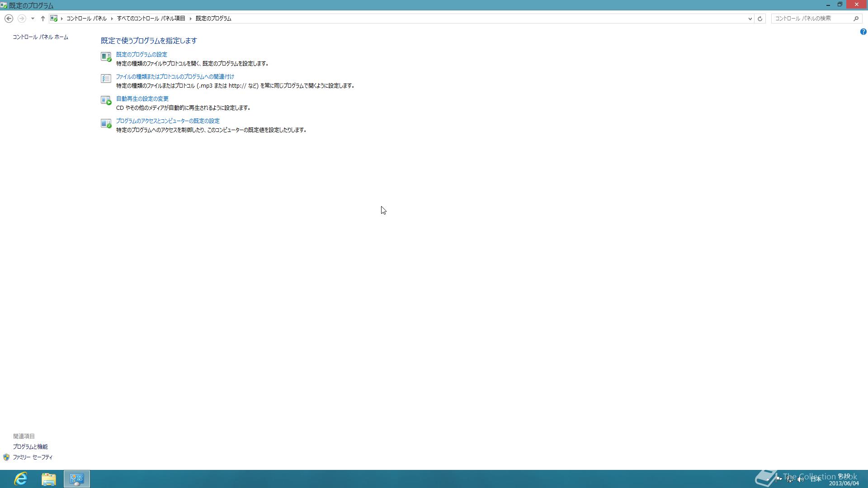This screenshot has height=488, width=868.
Task: Select Control Panel taskbar button
Action: pyautogui.click(x=77, y=479)
